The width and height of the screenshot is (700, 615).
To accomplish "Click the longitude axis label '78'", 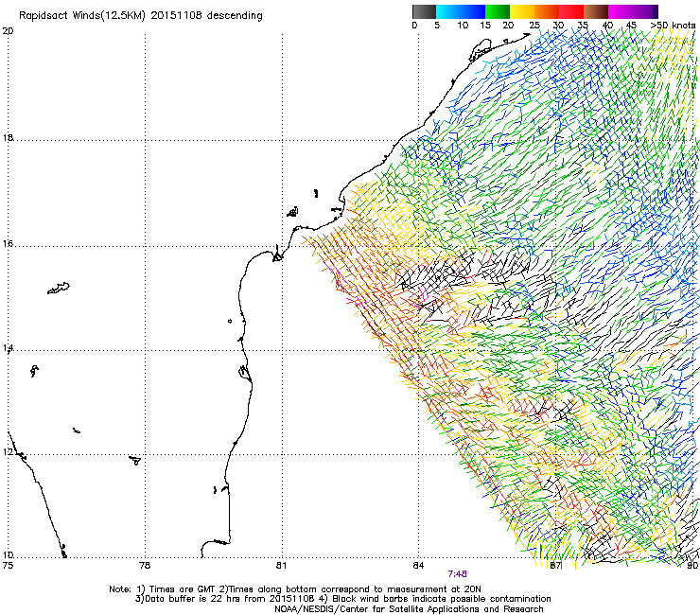I will tap(145, 566).
